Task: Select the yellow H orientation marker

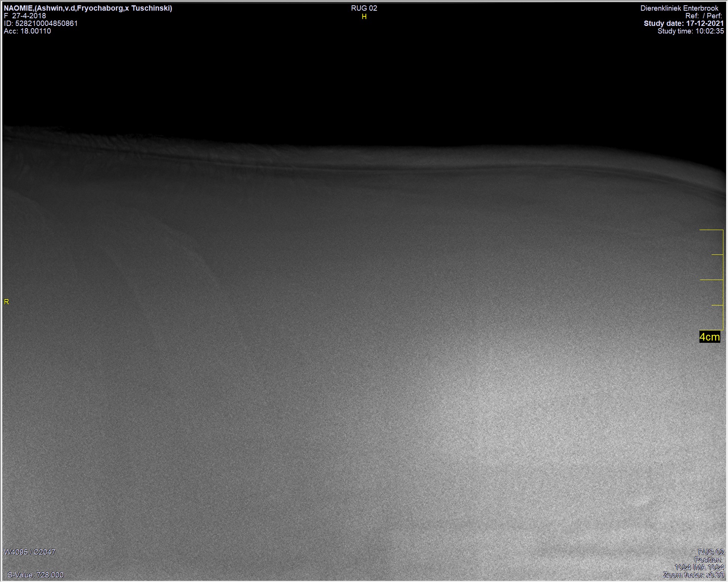Action: click(x=364, y=17)
